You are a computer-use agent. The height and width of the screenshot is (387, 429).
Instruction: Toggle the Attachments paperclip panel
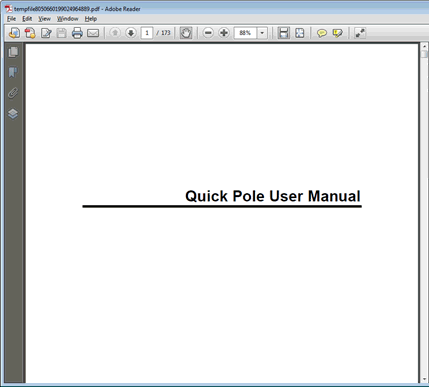pyautogui.click(x=13, y=93)
